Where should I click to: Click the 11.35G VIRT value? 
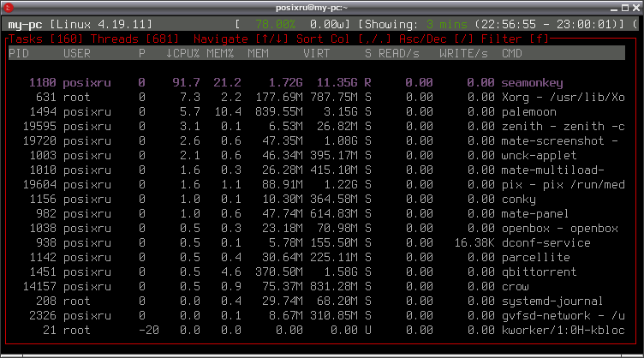(337, 83)
